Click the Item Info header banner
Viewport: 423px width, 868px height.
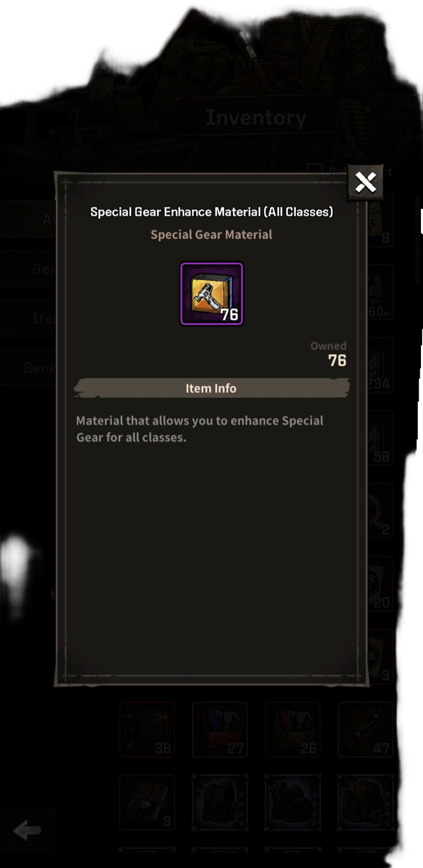point(212,388)
